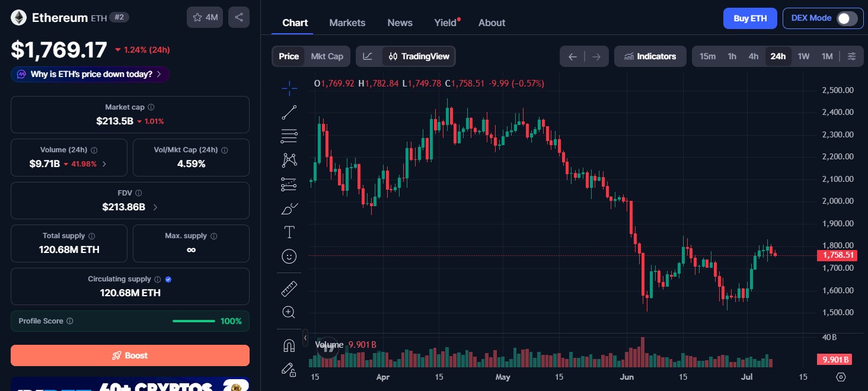Click the Ethereum logo
This screenshot has width=868, height=391.
click(x=18, y=18)
